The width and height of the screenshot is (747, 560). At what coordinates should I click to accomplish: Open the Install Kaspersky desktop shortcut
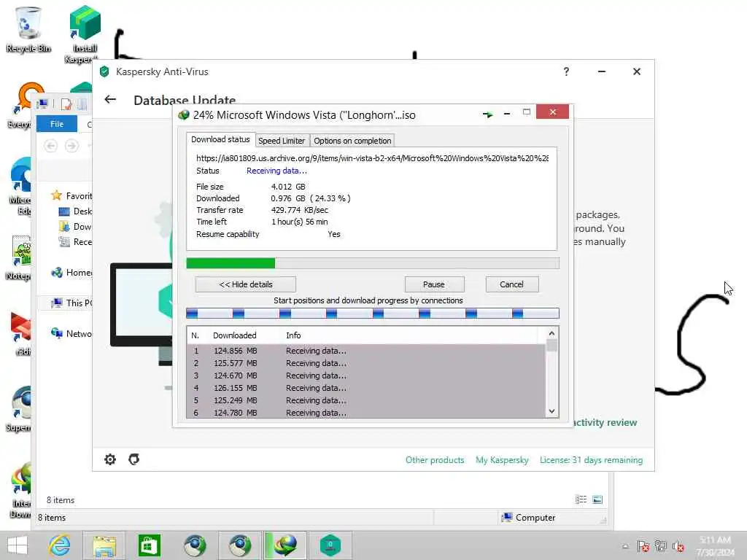point(85,34)
